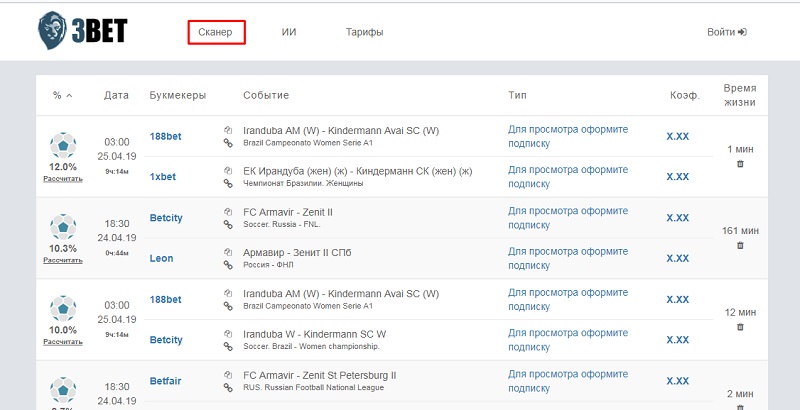Screen dimensions: 800x410
Task: Open the Сканер tab
Action: point(215,32)
